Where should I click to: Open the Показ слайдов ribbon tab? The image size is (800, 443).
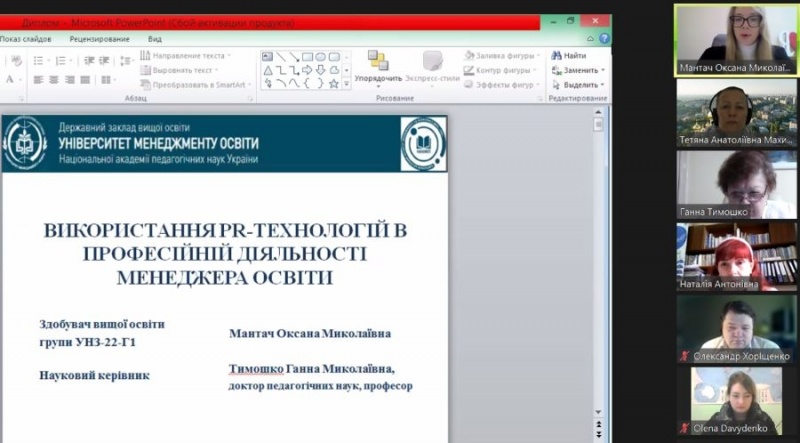click(26, 39)
